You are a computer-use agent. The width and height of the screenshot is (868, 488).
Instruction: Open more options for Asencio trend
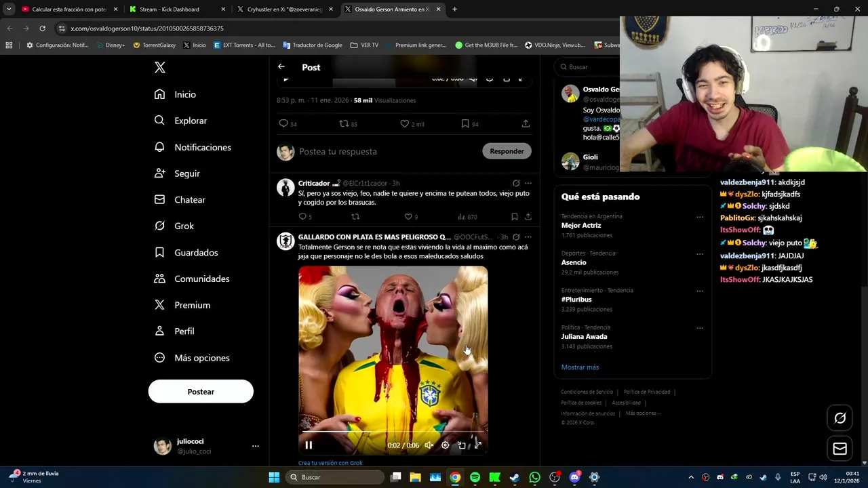pos(700,254)
